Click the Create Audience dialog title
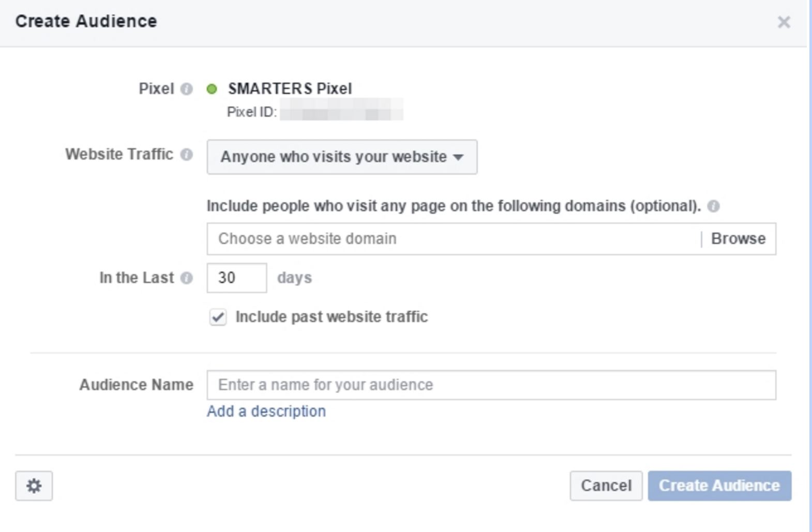Image resolution: width=812 pixels, height=532 pixels. (x=86, y=22)
